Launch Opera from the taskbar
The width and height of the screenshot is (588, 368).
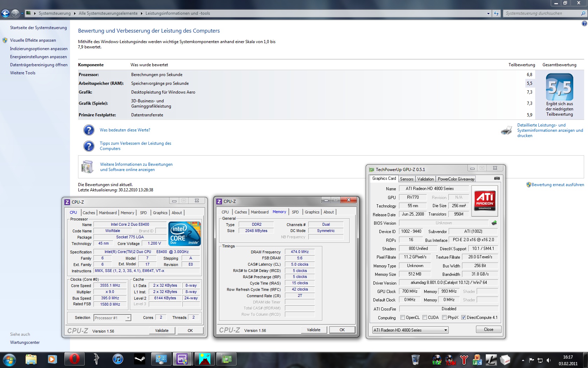click(74, 359)
